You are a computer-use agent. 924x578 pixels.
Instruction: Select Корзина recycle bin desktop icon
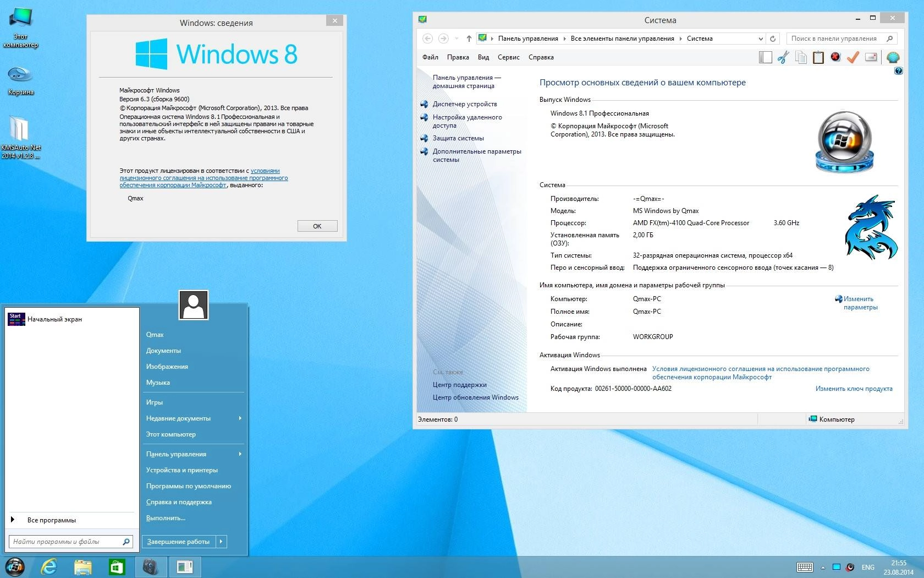pyautogui.click(x=20, y=80)
